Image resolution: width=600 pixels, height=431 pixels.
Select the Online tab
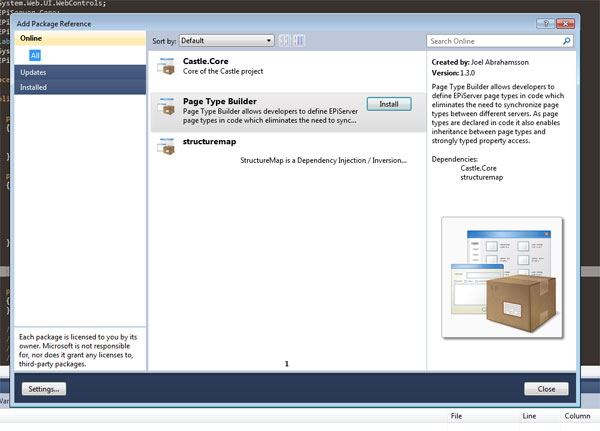click(x=80, y=38)
